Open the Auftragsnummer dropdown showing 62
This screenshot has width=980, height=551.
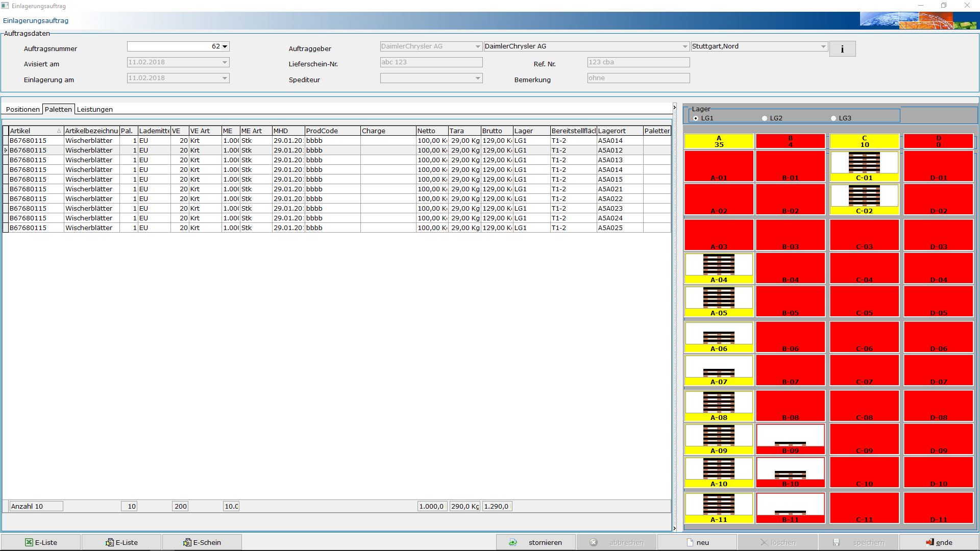(225, 46)
